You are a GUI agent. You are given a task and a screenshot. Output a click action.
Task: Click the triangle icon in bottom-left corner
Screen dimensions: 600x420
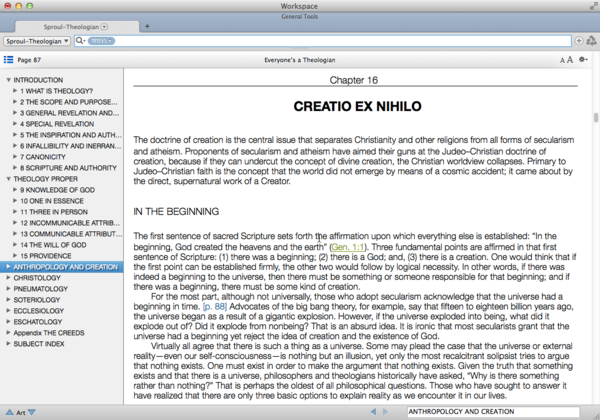(x=9, y=411)
